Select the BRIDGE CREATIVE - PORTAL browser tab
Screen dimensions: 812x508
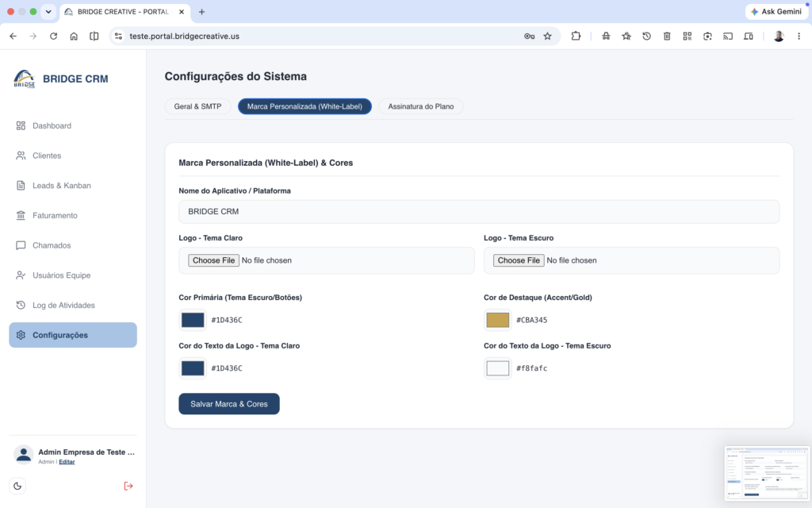coord(124,12)
